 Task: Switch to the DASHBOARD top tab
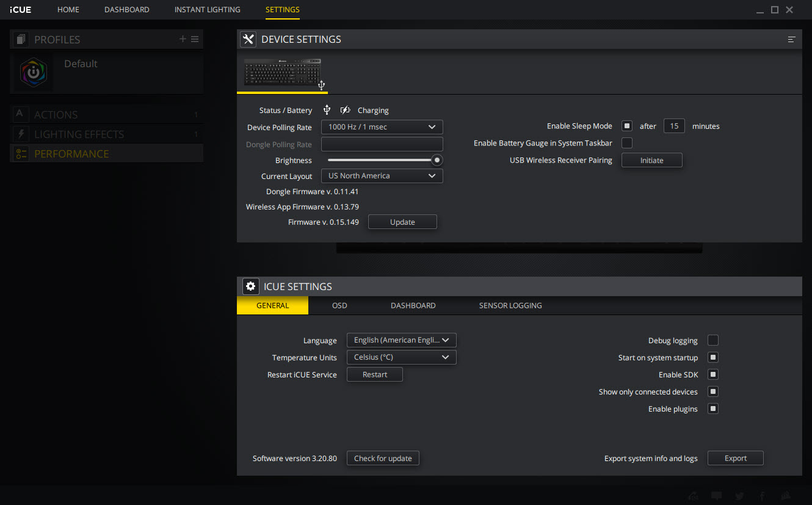click(x=127, y=10)
